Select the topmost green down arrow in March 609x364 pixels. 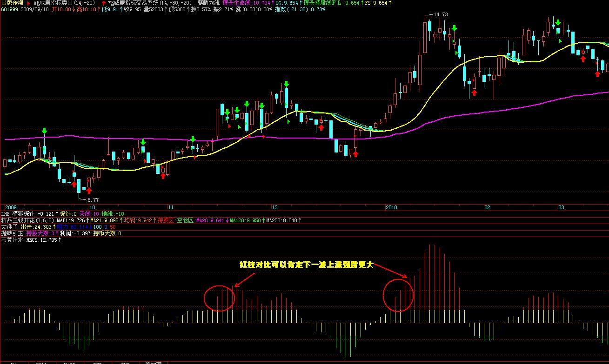click(558, 22)
